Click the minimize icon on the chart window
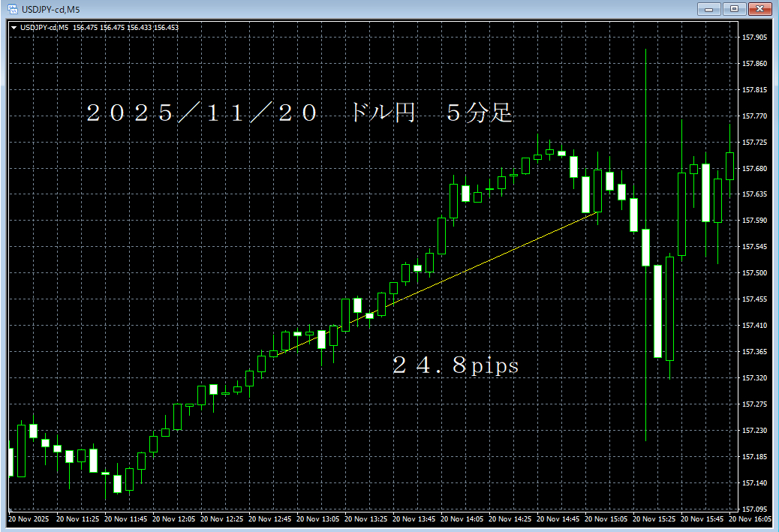This screenshot has width=779, height=532. (708, 9)
